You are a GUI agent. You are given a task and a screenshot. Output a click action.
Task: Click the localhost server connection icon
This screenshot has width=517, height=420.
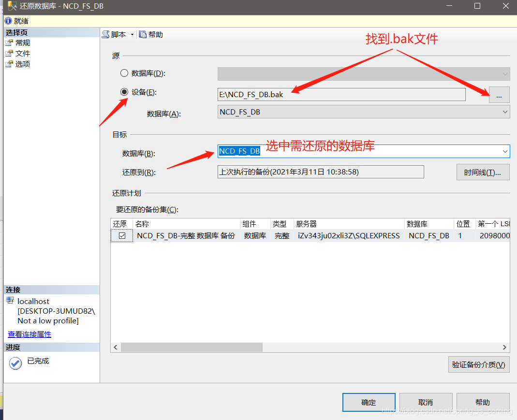pyautogui.click(x=10, y=300)
